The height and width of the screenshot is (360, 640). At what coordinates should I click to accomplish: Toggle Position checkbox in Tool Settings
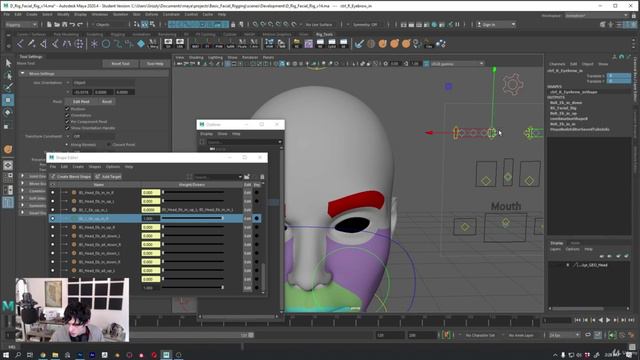(x=67, y=109)
